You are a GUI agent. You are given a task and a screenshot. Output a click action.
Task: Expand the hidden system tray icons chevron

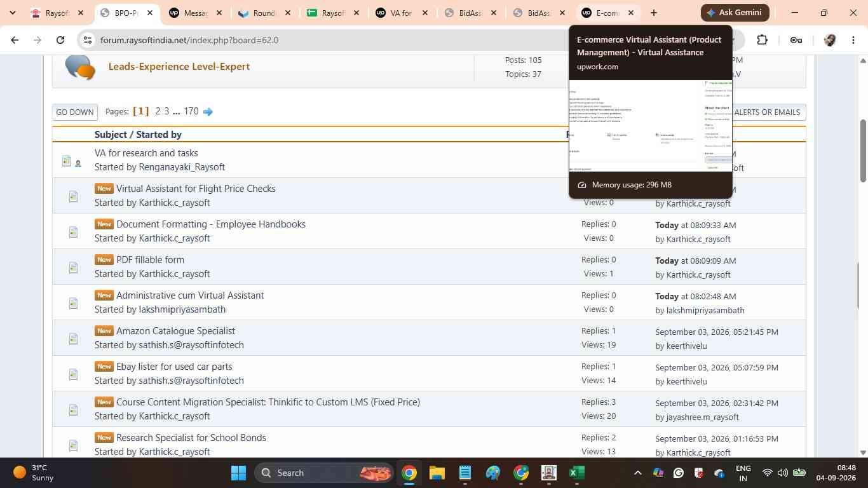(x=637, y=473)
